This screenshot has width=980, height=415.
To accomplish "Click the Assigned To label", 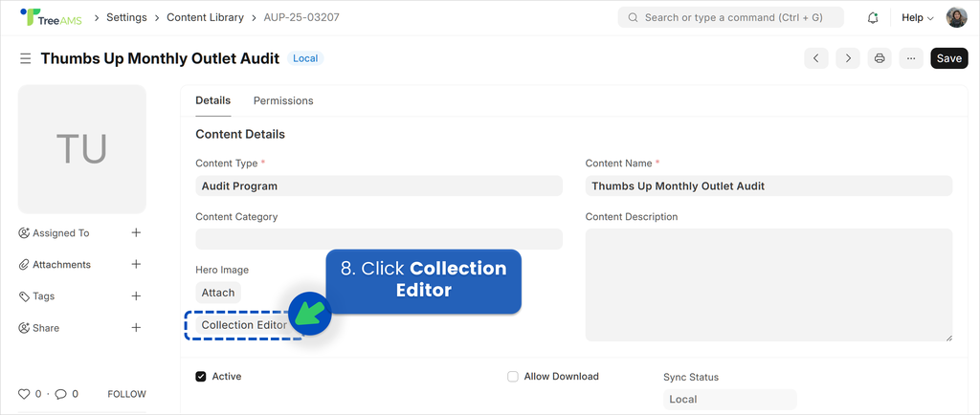I will click(x=61, y=233).
